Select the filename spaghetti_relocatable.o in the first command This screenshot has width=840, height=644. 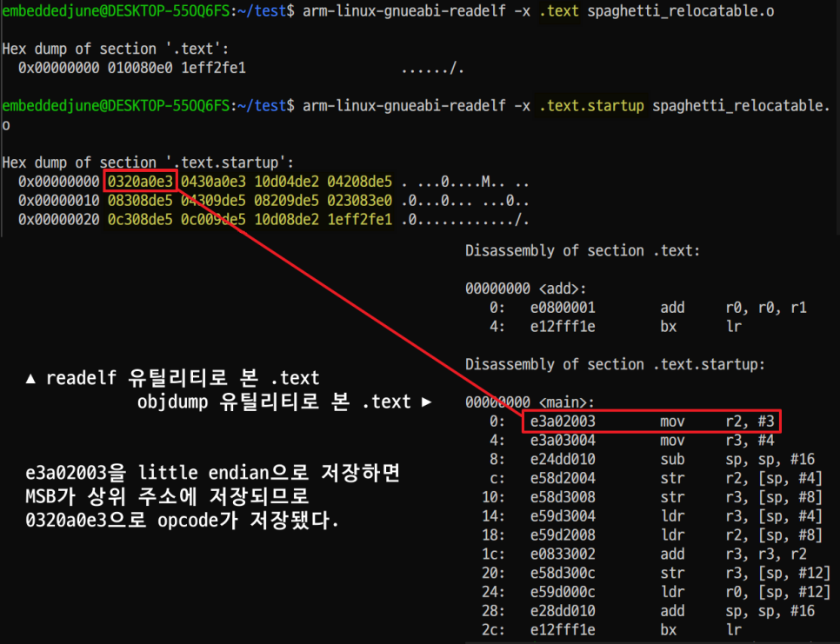tap(683, 13)
